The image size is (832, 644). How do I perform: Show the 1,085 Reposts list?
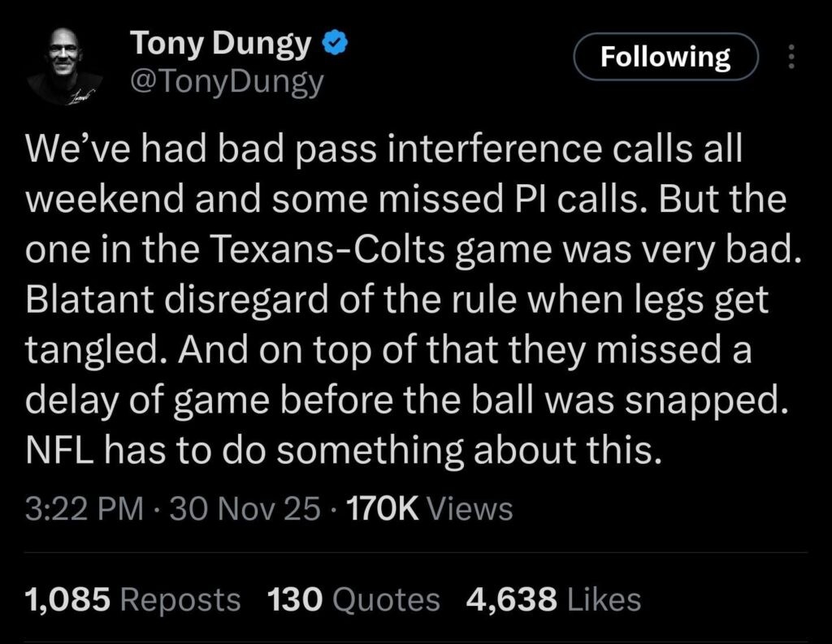point(133,600)
